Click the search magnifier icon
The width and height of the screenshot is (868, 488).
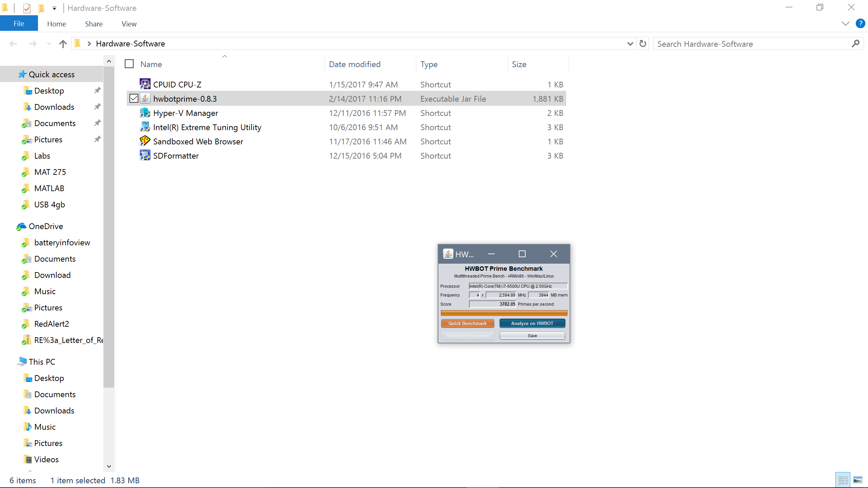855,44
